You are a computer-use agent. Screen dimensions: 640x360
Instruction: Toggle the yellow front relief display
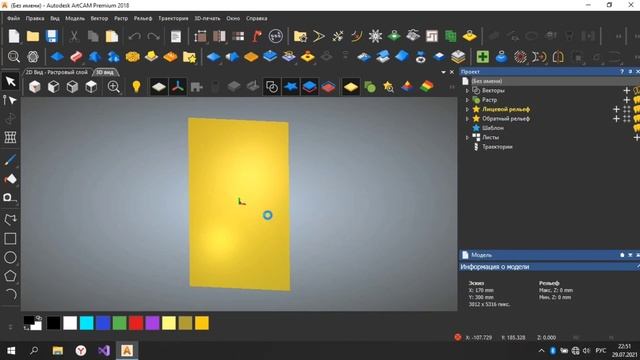[x=351, y=87]
